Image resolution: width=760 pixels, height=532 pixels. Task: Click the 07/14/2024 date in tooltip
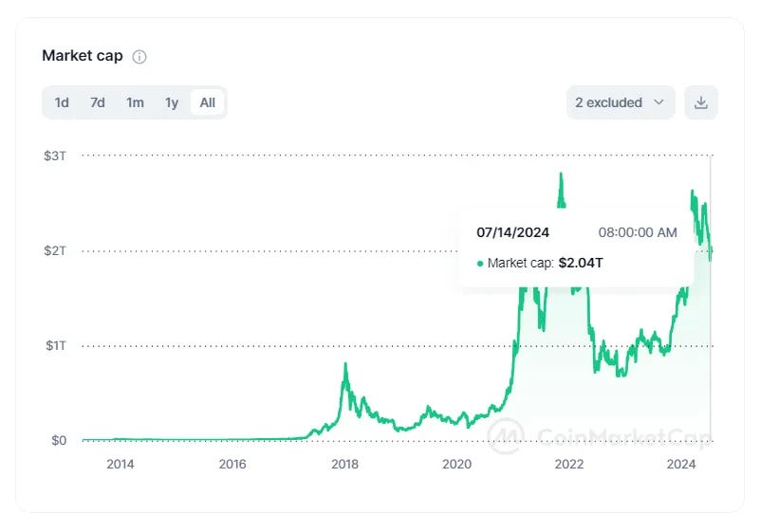coord(512,232)
